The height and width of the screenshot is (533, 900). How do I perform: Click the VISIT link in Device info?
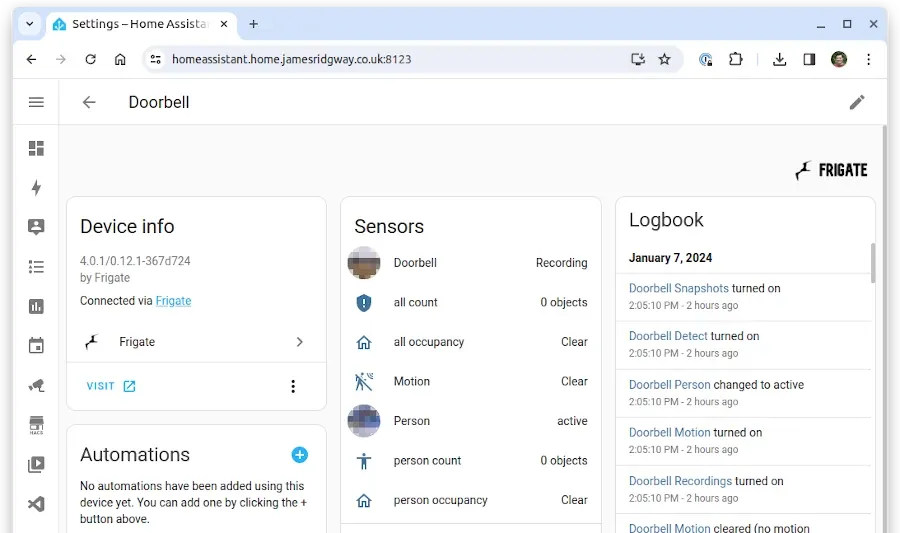pos(111,386)
